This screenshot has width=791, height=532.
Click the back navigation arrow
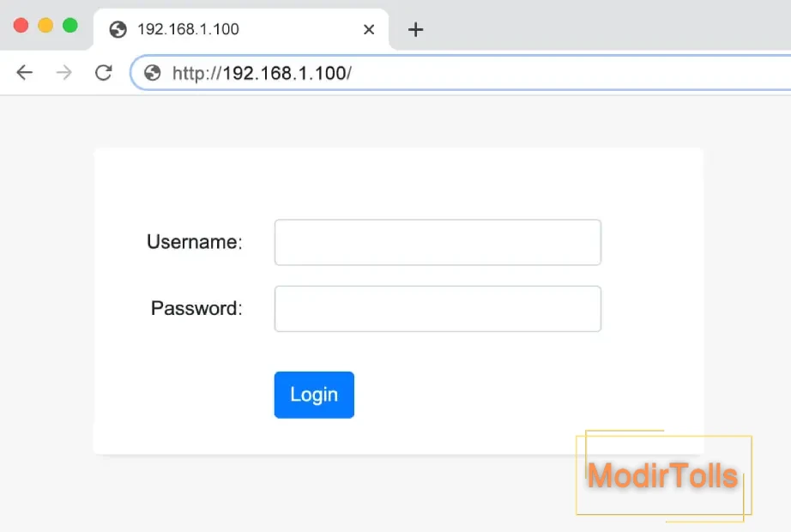(x=24, y=73)
